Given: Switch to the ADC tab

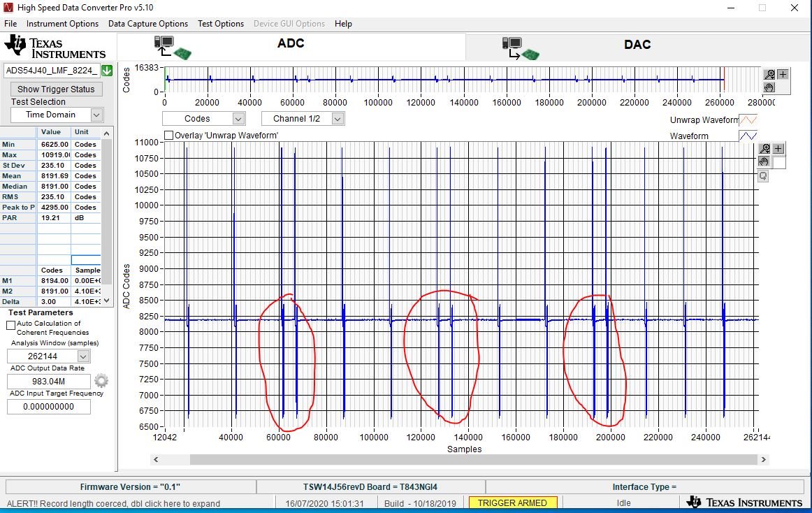Looking at the screenshot, I should click(x=291, y=47).
